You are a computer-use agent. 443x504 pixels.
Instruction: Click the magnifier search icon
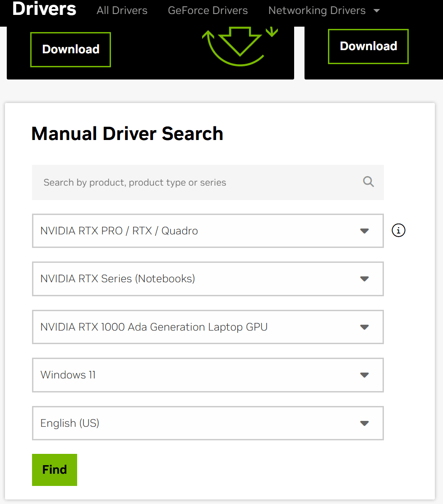[x=368, y=182]
